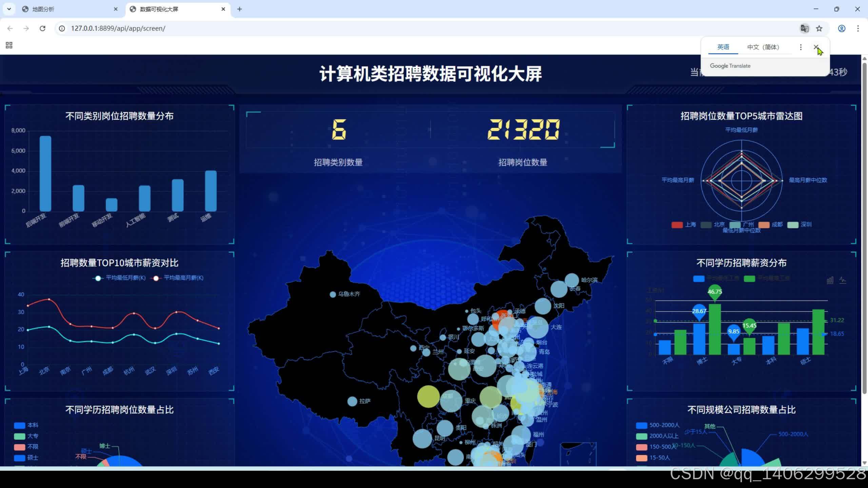Image resolution: width=868 pixels, height=488 pixels.
Task: Toggle 硕士 legend in education pie chart
Action: [x=26, y=458]
